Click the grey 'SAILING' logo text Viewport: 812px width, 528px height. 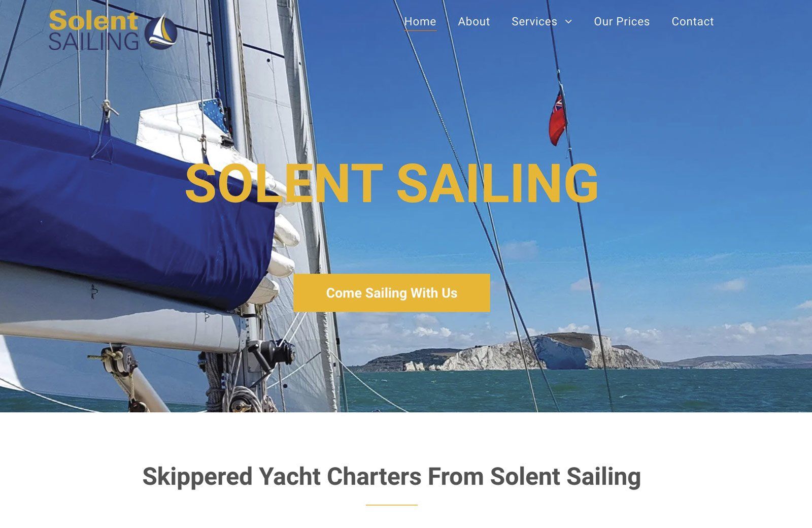(x=93, y=42)
